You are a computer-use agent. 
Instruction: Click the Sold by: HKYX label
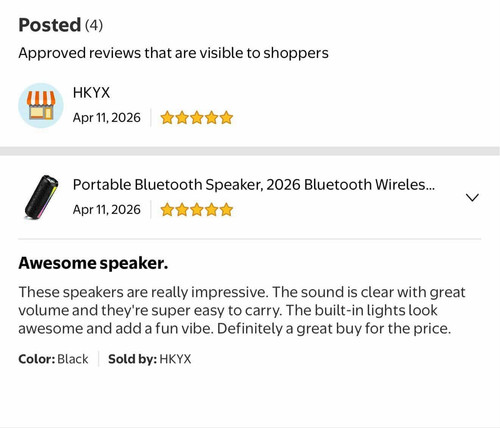pyautogui.click(x=150, y=359)
